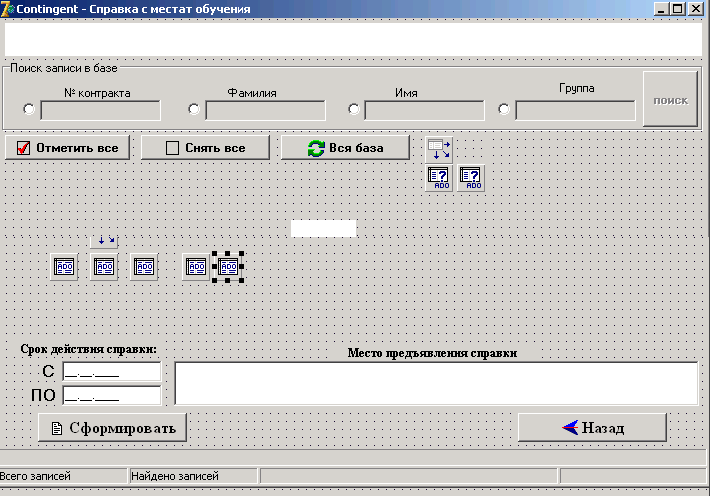Maximize the Contingent window
The width and height of the screenshot is (710, 496).
pos(678,9)
